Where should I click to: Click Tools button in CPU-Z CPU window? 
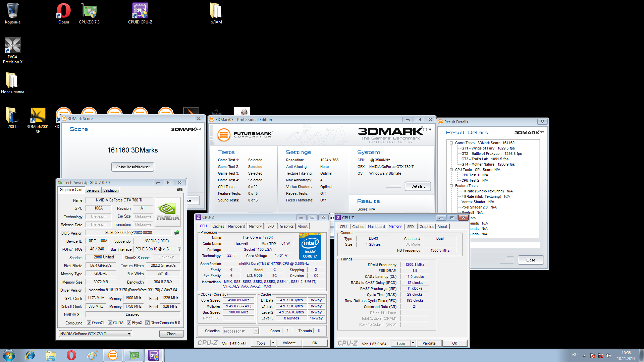(261, 343)
